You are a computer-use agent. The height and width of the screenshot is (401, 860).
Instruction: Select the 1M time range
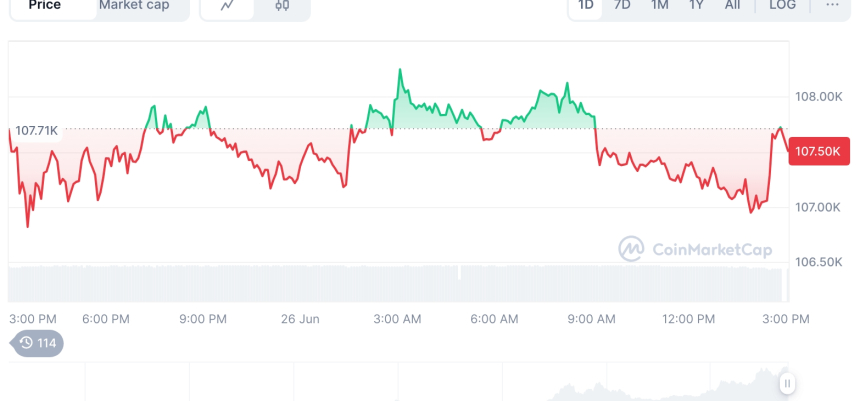click(x=660, y=6)
